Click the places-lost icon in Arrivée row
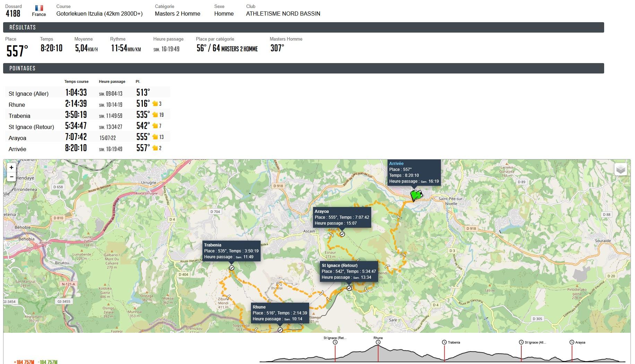635x364 pixels. click(155, 148)
